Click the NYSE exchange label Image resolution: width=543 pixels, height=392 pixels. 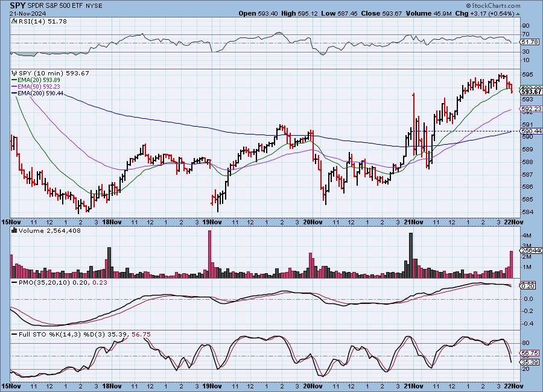(94, 6)
